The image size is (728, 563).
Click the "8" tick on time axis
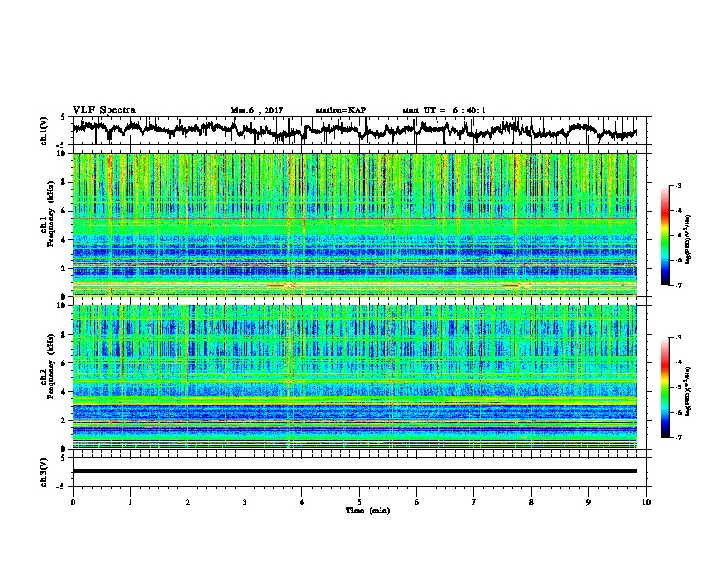point(531,502)
